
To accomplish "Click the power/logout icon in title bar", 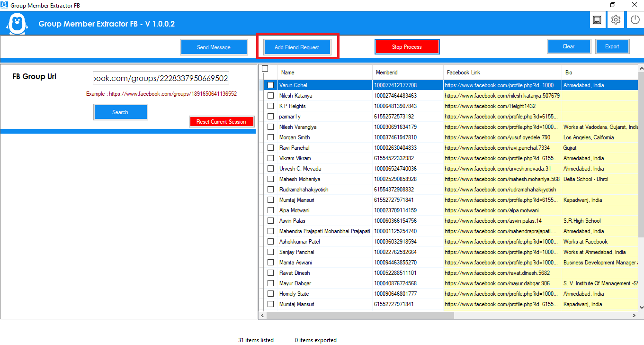I will (x=635, y=19).
